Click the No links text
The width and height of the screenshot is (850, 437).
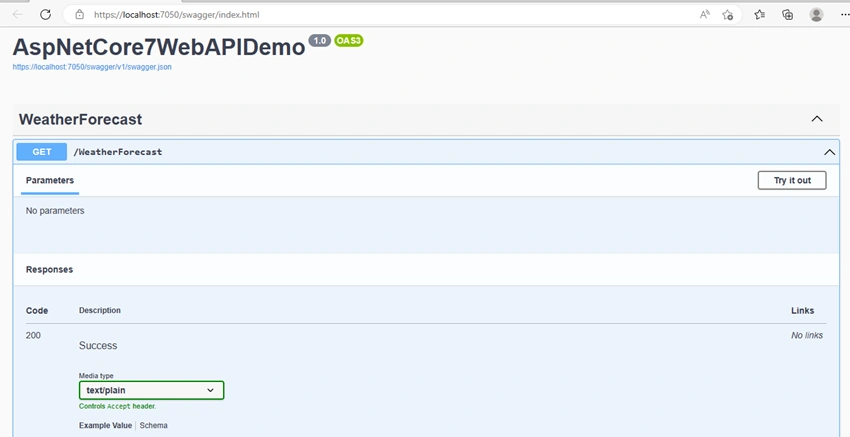[807, 336]
